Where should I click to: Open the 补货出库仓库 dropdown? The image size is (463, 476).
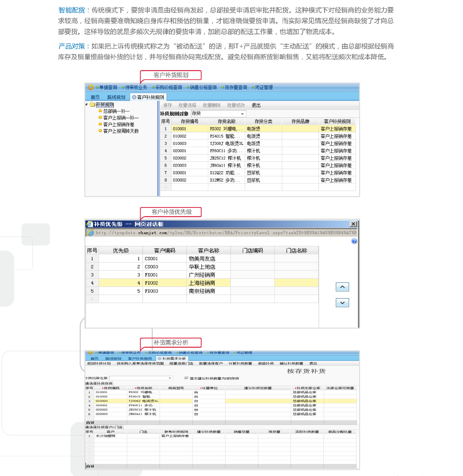(x=170, y=378)
